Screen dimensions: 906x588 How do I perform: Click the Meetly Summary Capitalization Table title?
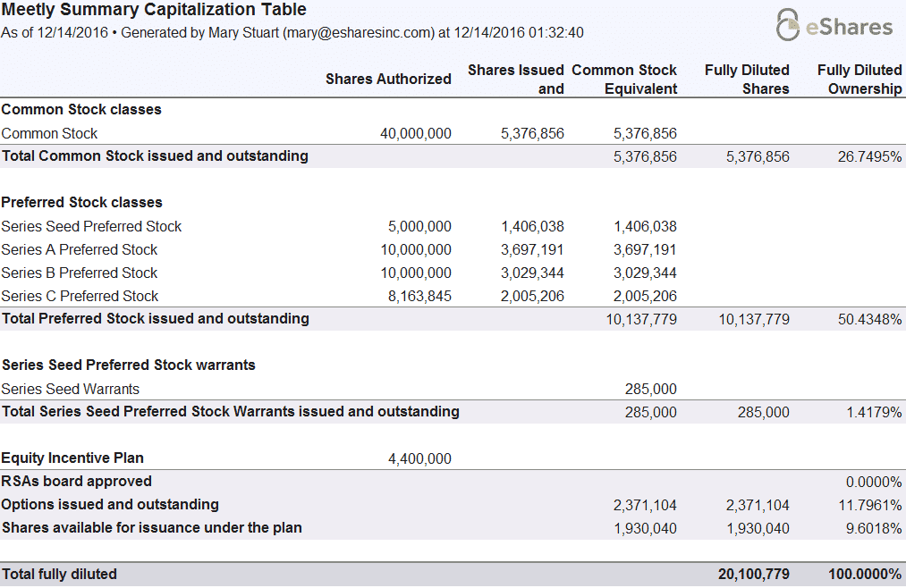click(154, 10)
